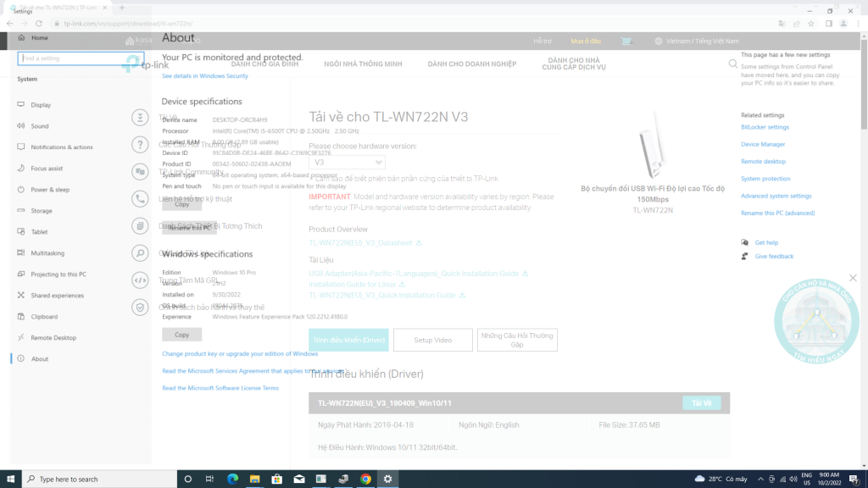868x488 pixels.
Task: Open the Mail app from the taskbar
Action: [299, 480]
